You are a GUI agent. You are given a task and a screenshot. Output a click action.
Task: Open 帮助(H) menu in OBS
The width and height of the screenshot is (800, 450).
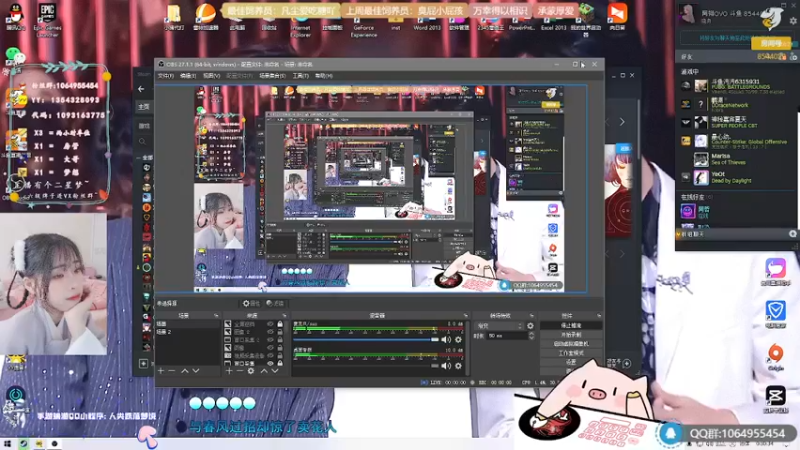click(x=323, y=76)
